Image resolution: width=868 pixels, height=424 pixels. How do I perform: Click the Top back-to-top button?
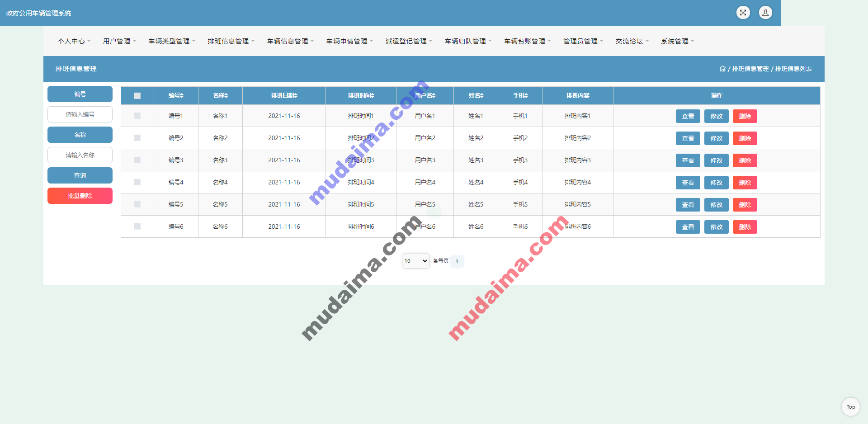[850, 407]
